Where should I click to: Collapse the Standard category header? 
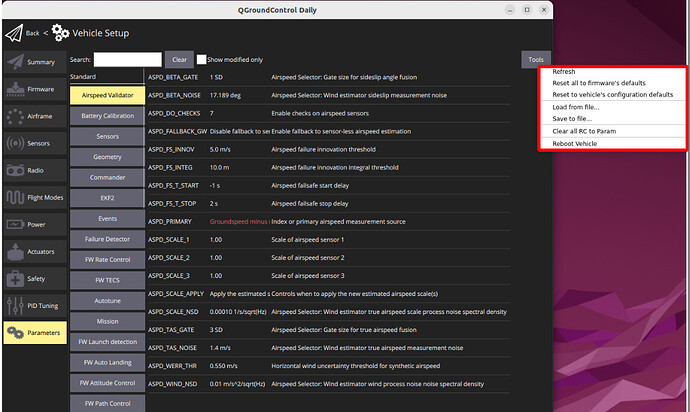click(x=107, y=77)
